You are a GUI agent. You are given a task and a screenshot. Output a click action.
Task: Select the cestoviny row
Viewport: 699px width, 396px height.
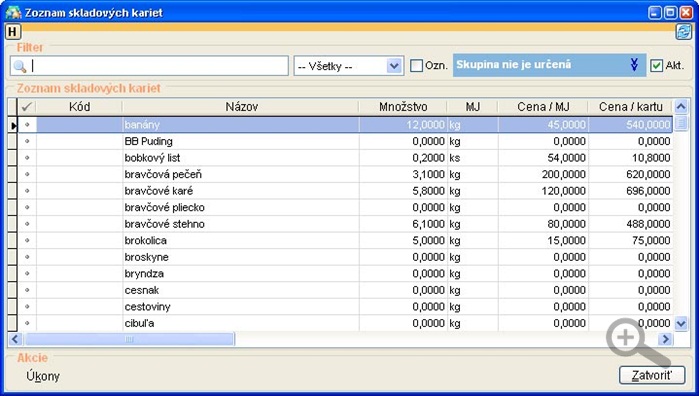tap(345, 306)
